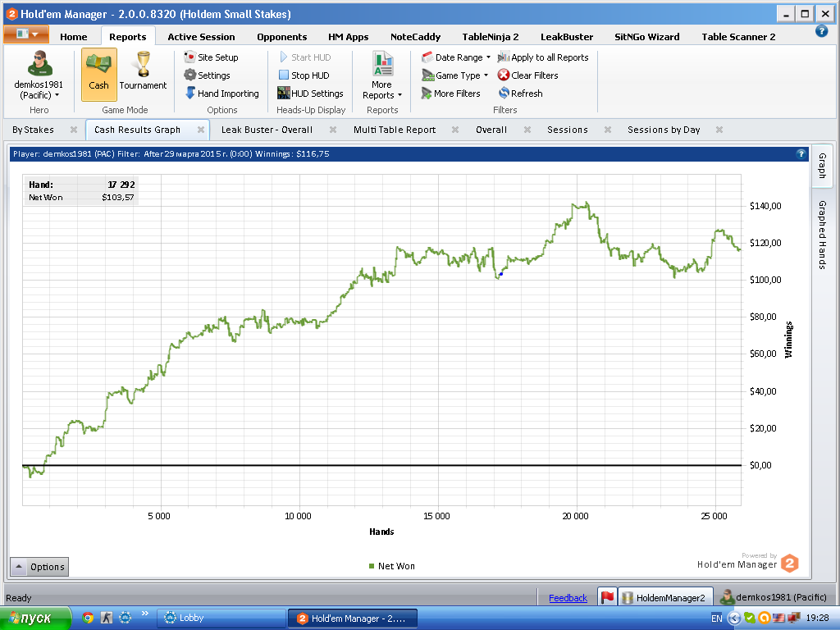The image size is (840, 630).
Task: Switch to Multi Table Report tab
Action: (395, 130)
